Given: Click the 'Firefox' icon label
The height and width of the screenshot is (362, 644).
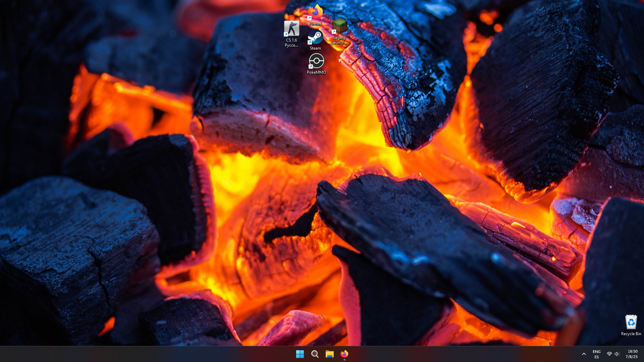Looking at the screenshot, I should 315,24.
